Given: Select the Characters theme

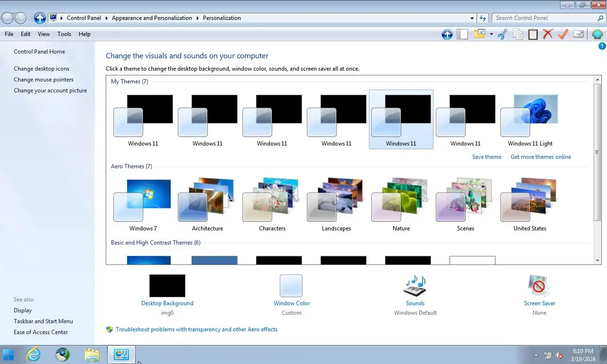Looking at the screenshot, I should click(x=272, y=204).
